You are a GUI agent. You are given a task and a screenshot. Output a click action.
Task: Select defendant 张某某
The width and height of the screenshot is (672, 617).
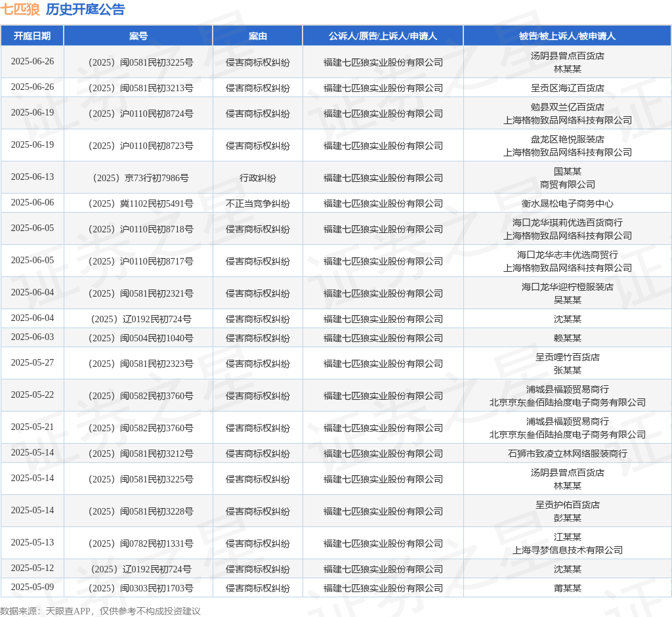pyautogui.click(x=568, y=370)
